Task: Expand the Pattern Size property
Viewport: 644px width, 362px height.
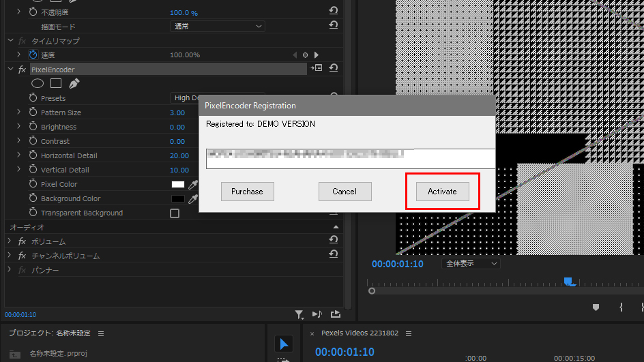Action: (18, 112)
